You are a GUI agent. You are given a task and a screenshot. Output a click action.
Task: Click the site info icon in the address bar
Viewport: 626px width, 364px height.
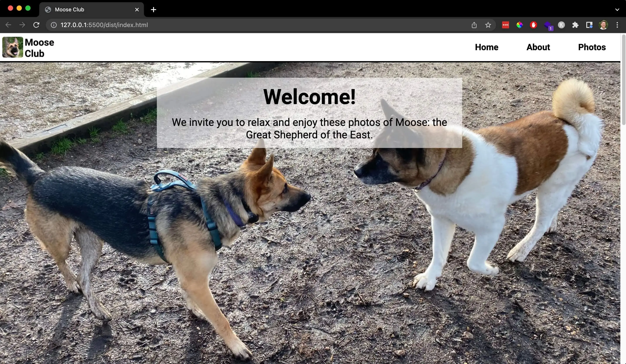coord(54,25)
